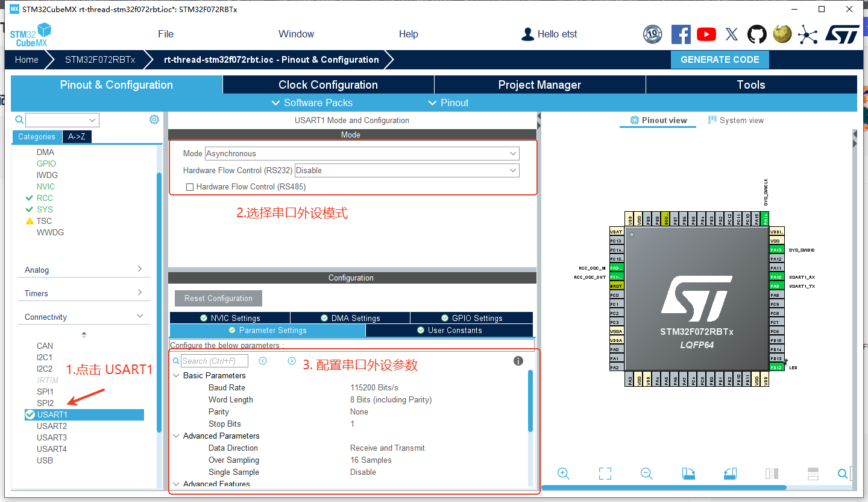Go to previous search result arrow
Screen dimensions: 868x502
tap(263, 361)
